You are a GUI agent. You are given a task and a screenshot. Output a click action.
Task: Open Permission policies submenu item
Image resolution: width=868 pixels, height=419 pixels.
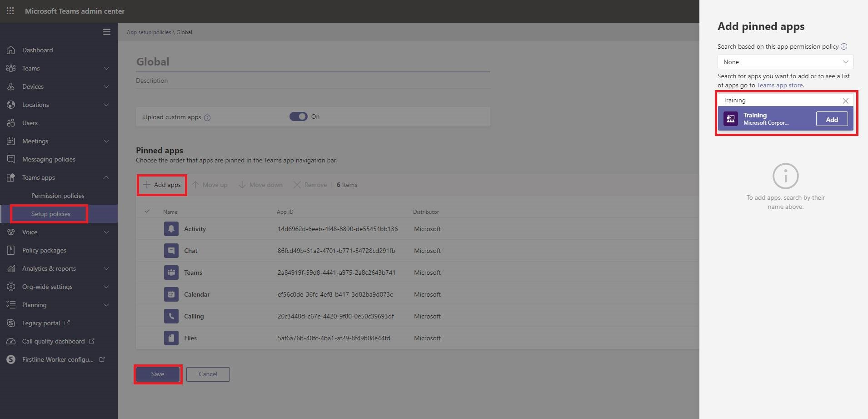[58, 196]
